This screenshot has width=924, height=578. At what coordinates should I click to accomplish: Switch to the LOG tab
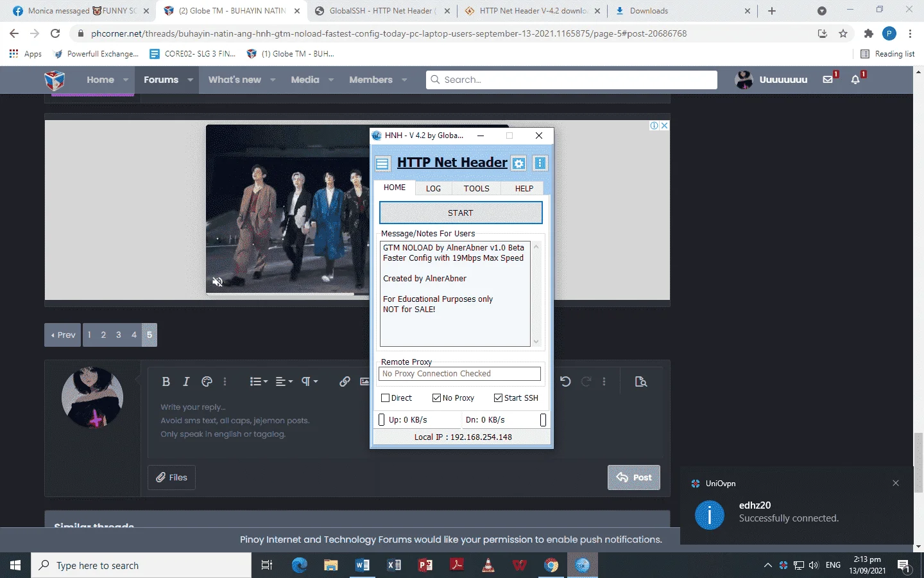(x=433, y=189)
